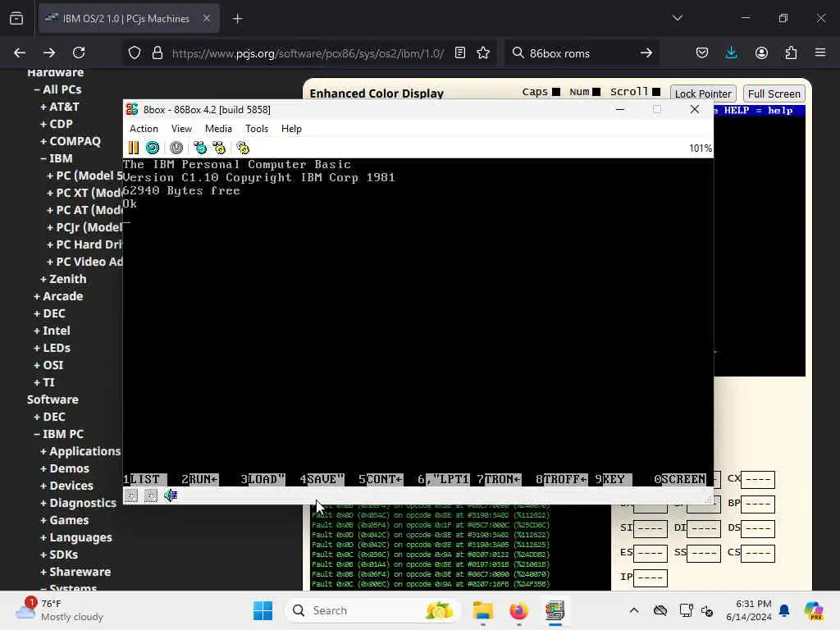Send Ctrl+Alt+Del via 86Box toolbar icon
The height and width of the screenshot is (630, 840).
click(200, 148)
